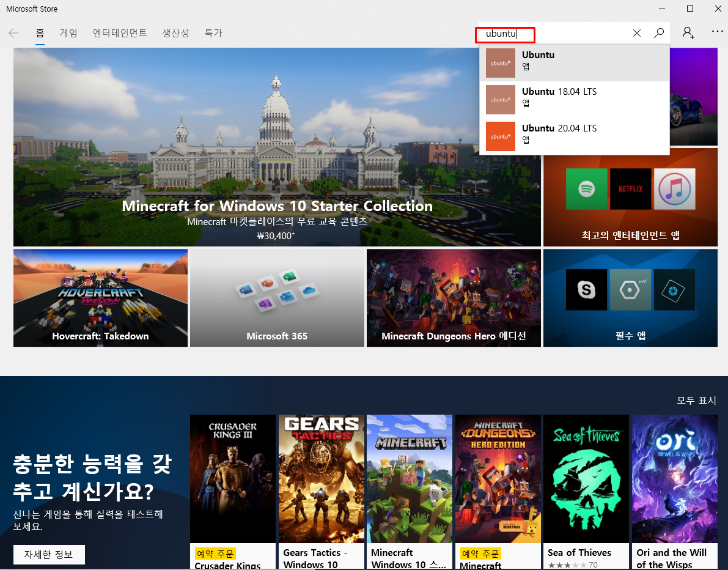Close the Microsoft Store window
The image size is (728, 570).
click(718, 9)
